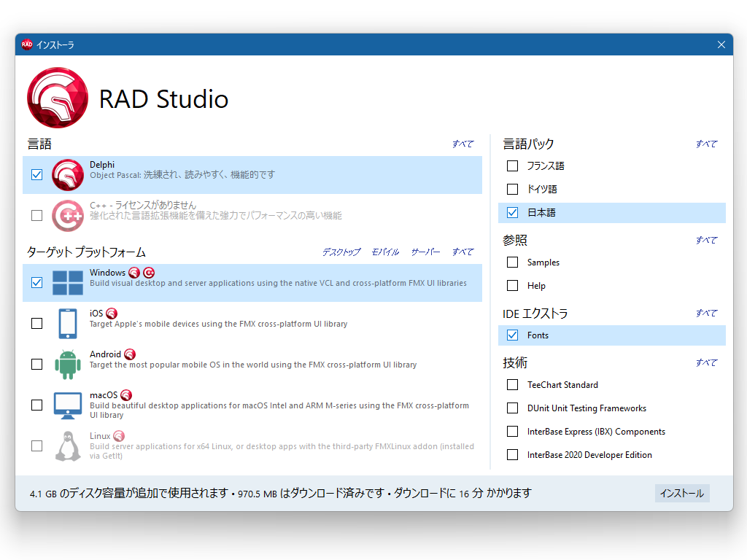This screenshot has width=747, height=560.
Task: Click モバイル platform filter link
Action: [385, 252]
